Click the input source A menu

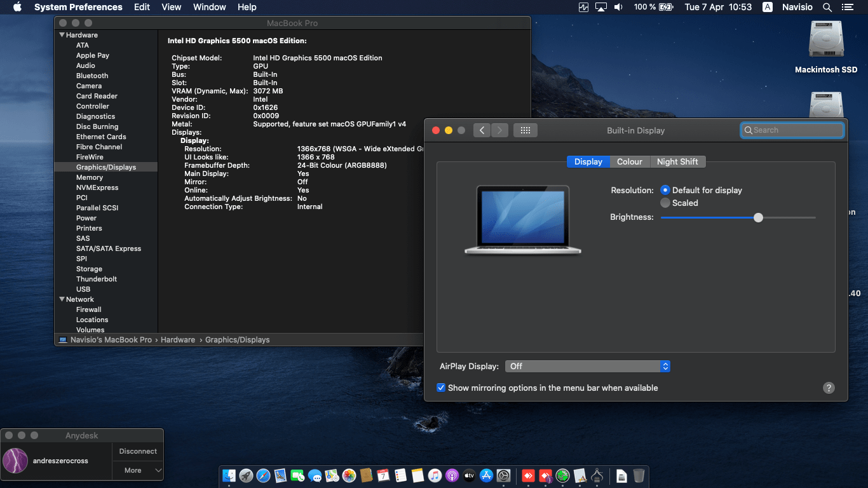[768, 7]
